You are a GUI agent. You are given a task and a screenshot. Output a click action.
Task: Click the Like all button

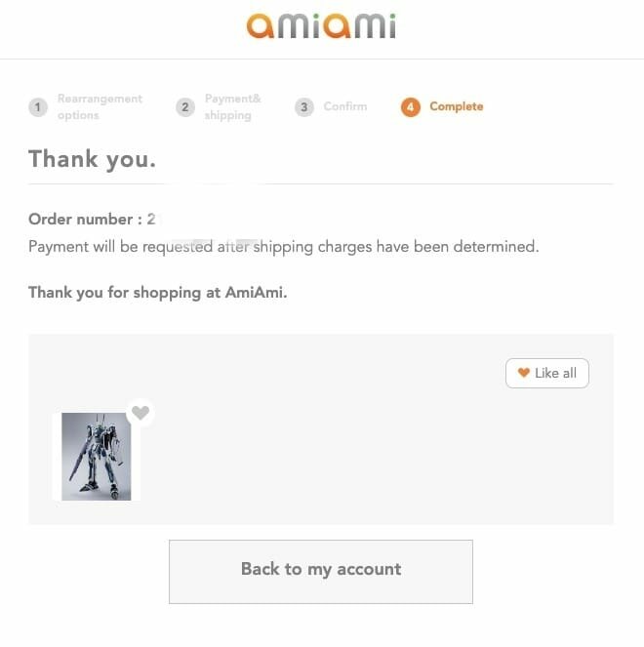pos(547,373)
